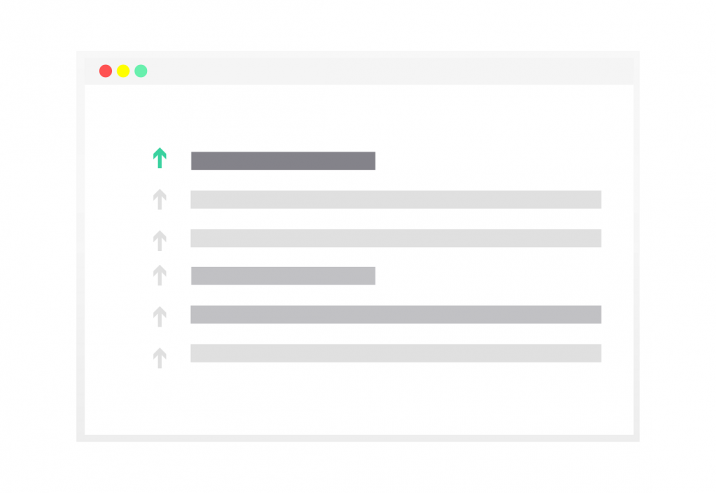Click the red window close dot

(x=105, y=71)
